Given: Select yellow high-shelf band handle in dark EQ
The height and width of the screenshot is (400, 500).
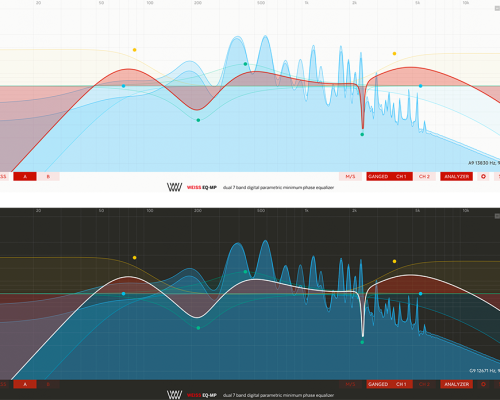Looking at the screenshot, I should click(394, 261).
